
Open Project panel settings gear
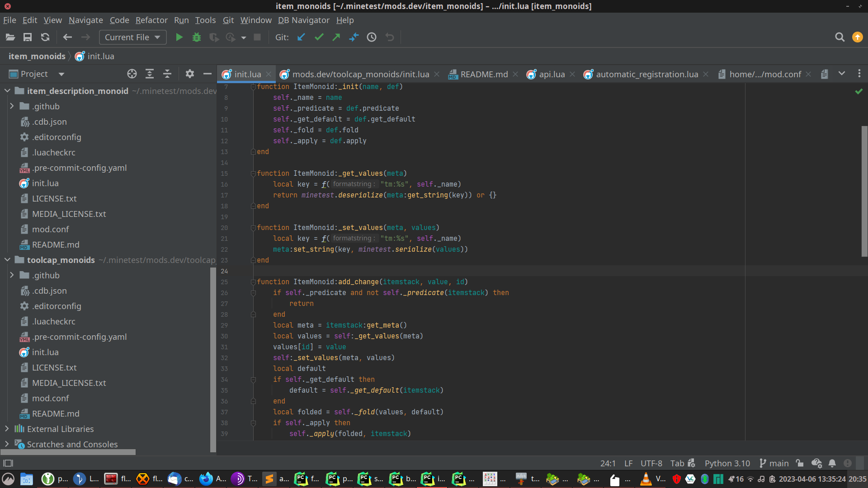click(190, 74)
